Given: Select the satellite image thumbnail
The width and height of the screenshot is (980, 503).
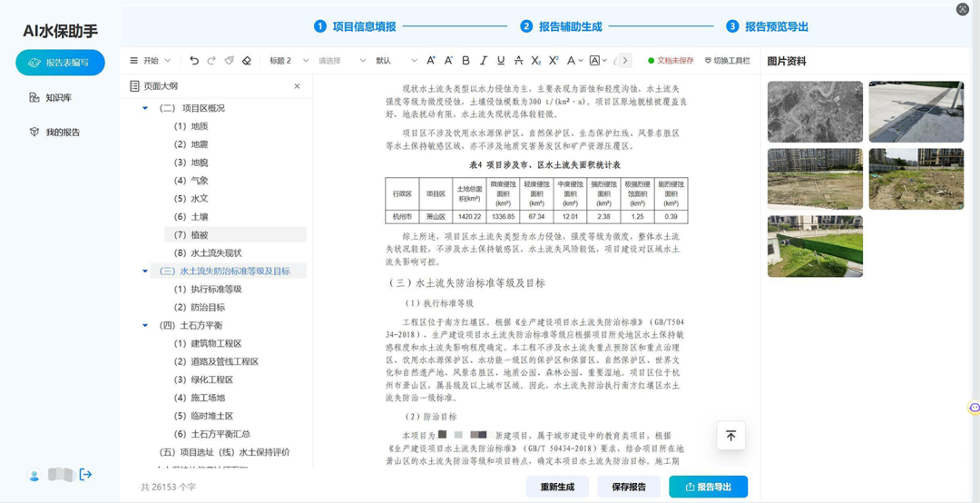Looking at the screenshot, I should point(815,112).
